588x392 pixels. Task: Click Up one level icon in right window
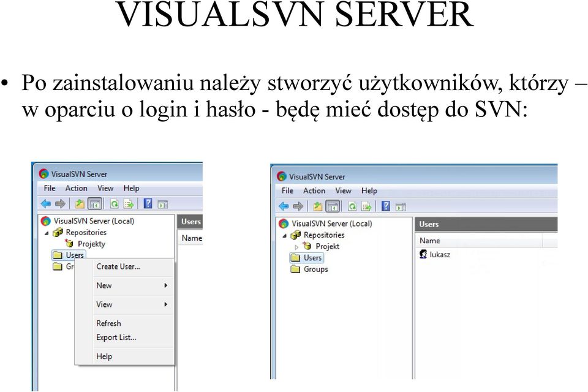[318, 206]
